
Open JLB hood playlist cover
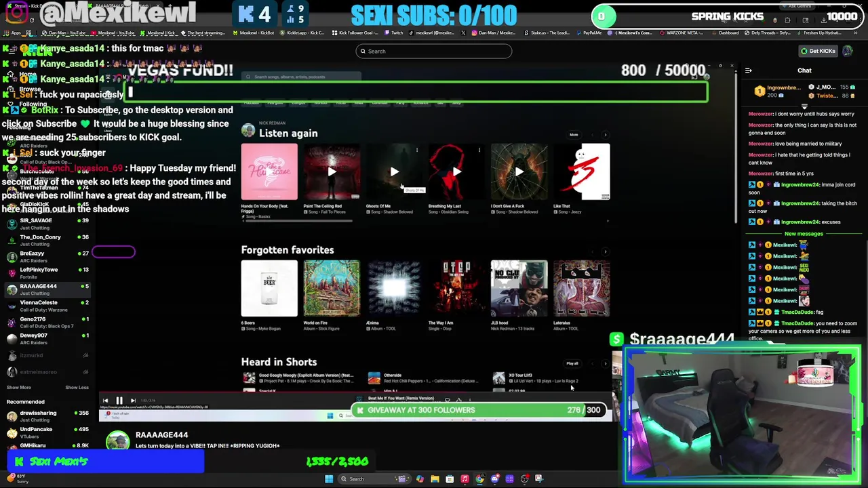point(519,289)
